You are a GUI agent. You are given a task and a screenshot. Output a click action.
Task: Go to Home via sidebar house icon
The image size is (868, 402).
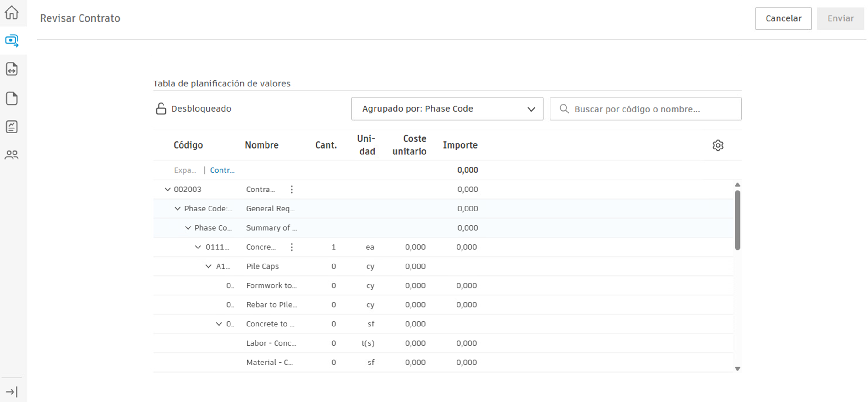coord(12,13)
